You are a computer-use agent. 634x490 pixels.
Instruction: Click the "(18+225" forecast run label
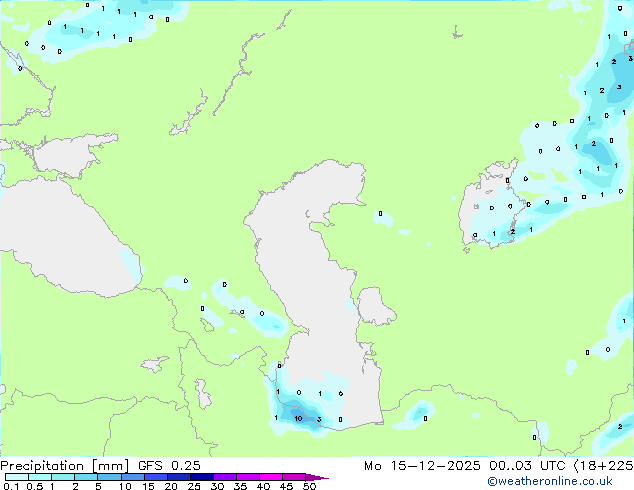point(603,466)
